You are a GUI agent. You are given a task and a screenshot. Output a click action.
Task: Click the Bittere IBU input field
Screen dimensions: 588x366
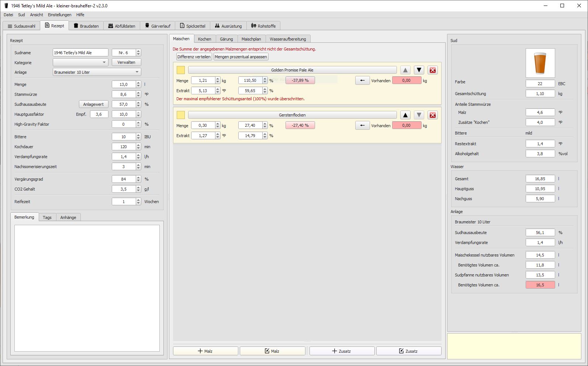pyautogui.click(x=124, y=137)
